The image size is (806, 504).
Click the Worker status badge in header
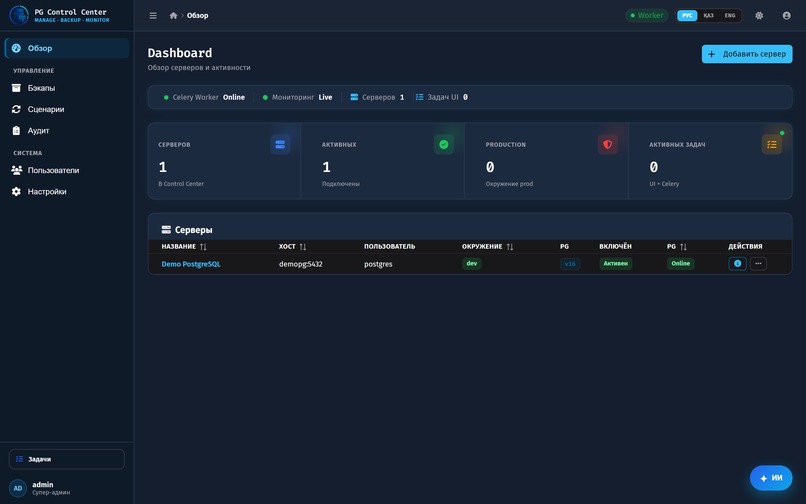point(647,15)
